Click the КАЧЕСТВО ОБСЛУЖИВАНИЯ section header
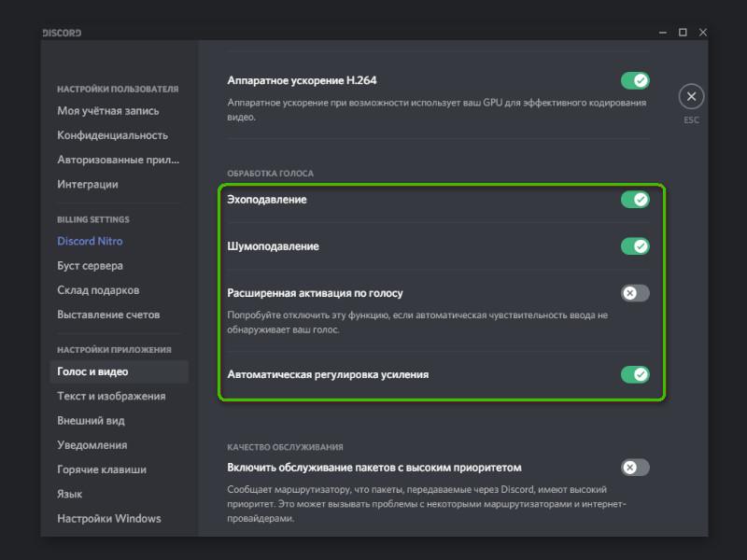This screenshot has height=560, width=747. pos(285,447)
